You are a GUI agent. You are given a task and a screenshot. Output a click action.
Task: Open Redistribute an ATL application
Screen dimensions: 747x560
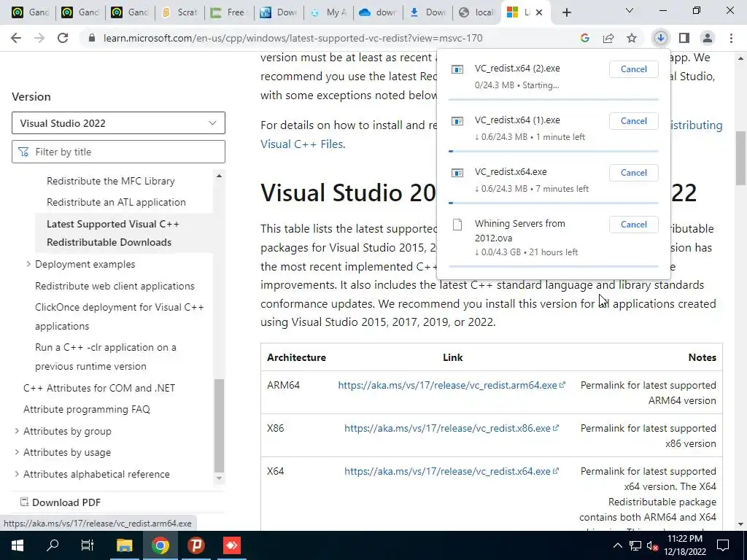point(116,202)
